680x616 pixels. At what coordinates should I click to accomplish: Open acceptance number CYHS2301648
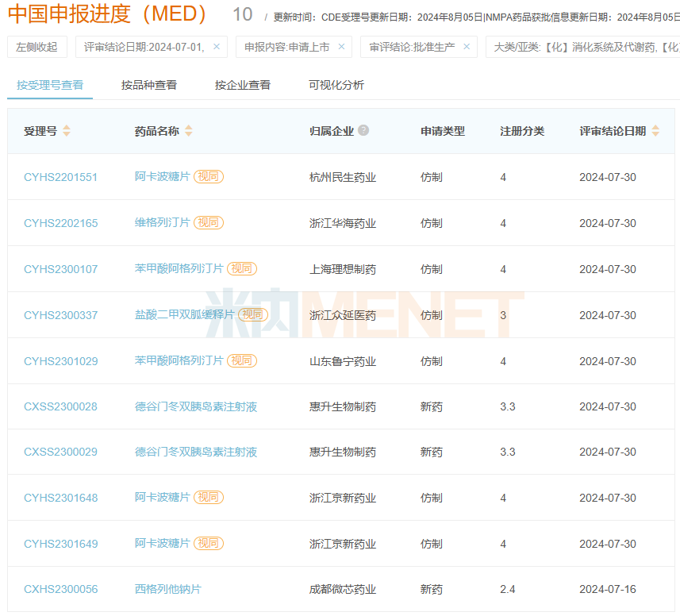[61, 498]
